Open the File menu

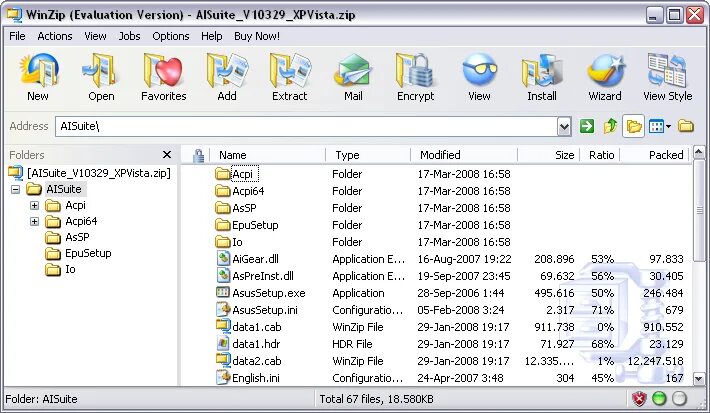(x=17, y=36)
